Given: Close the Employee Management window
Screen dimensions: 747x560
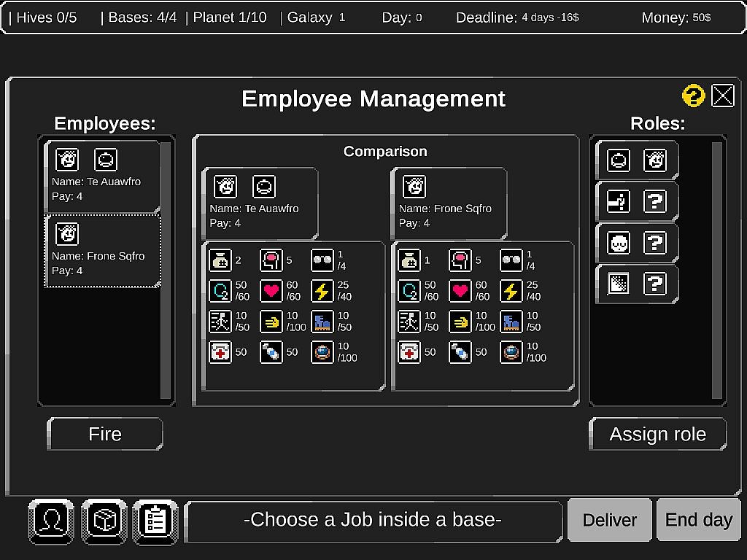Looking at the screenshot, I should point(722,96).
